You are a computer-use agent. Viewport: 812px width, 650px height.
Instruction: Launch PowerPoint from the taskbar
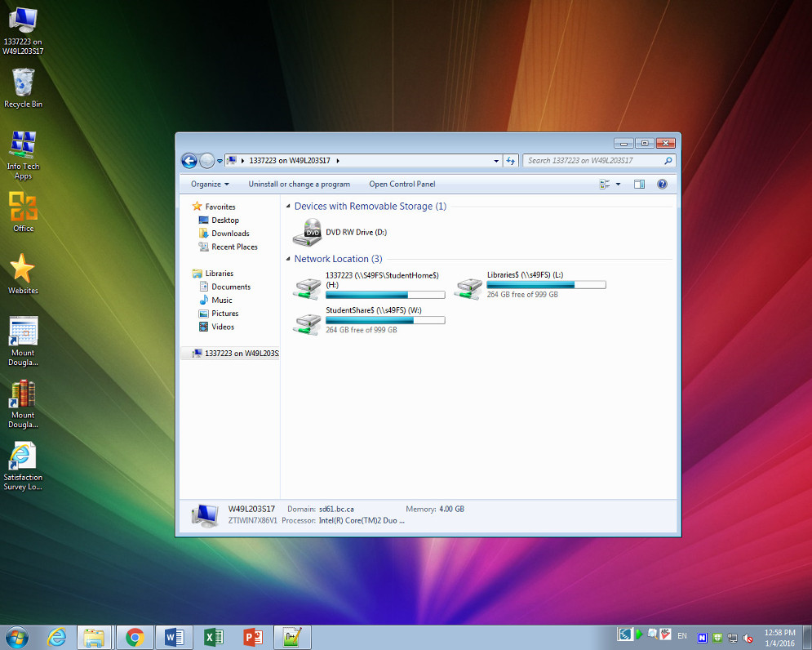(253, 638)
